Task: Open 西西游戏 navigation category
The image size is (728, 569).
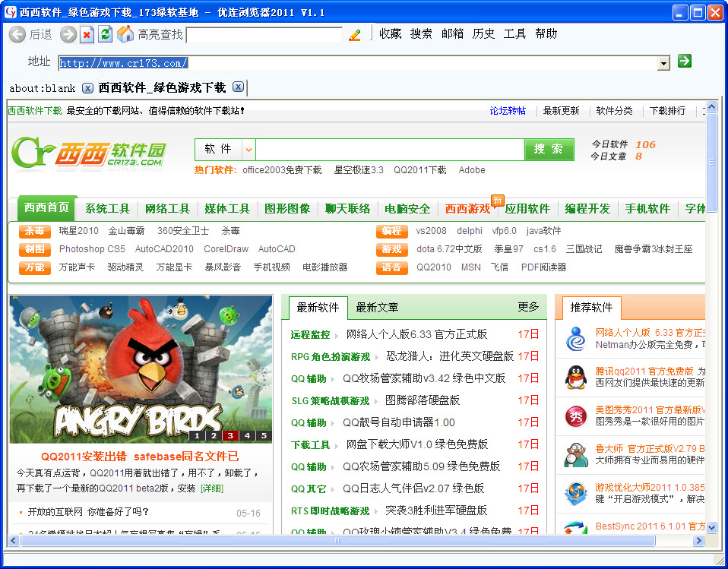Action: point(467,209)
